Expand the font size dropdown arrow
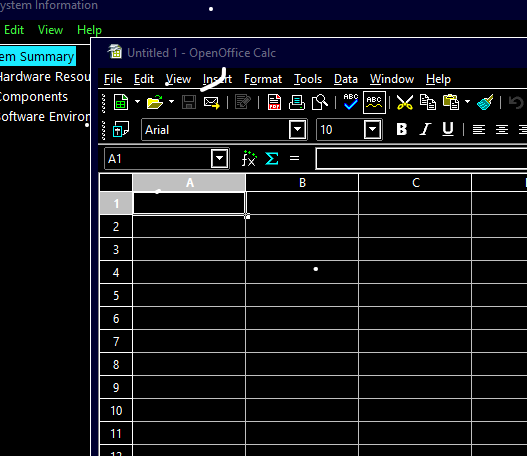The height and width of the screenshot is (456, 527). pyautogui.click(x=372, y=129)
